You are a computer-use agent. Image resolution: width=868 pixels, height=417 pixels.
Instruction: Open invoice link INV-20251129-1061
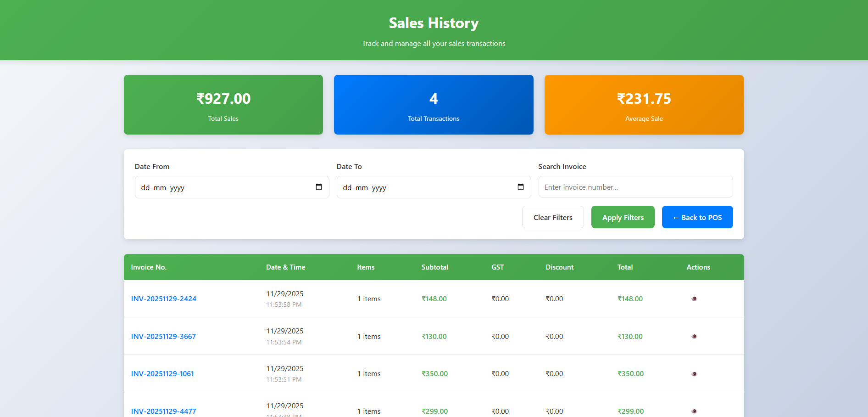coord(162,374)
